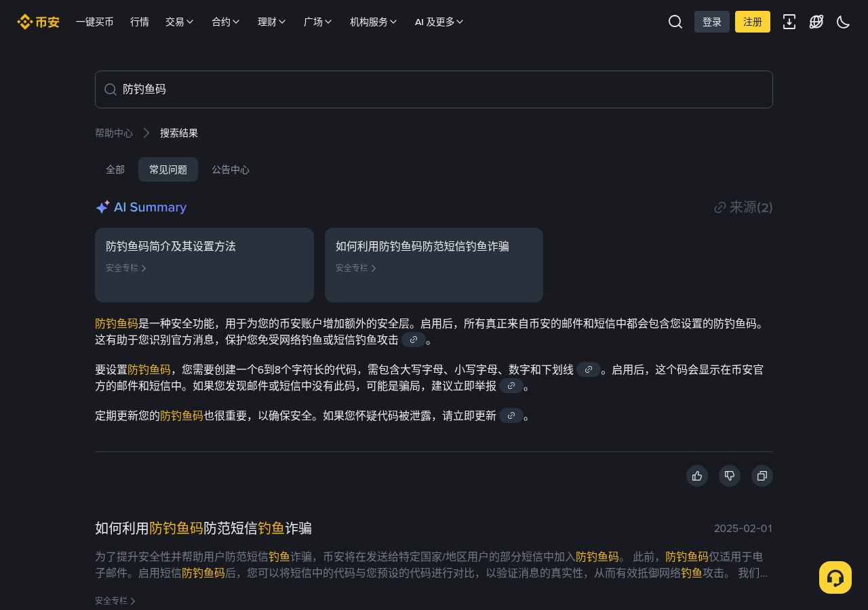The width and height of the screenshot is (868, 610).
Task: Copy the AI summary text icon
Action: [x=762, y=476]
